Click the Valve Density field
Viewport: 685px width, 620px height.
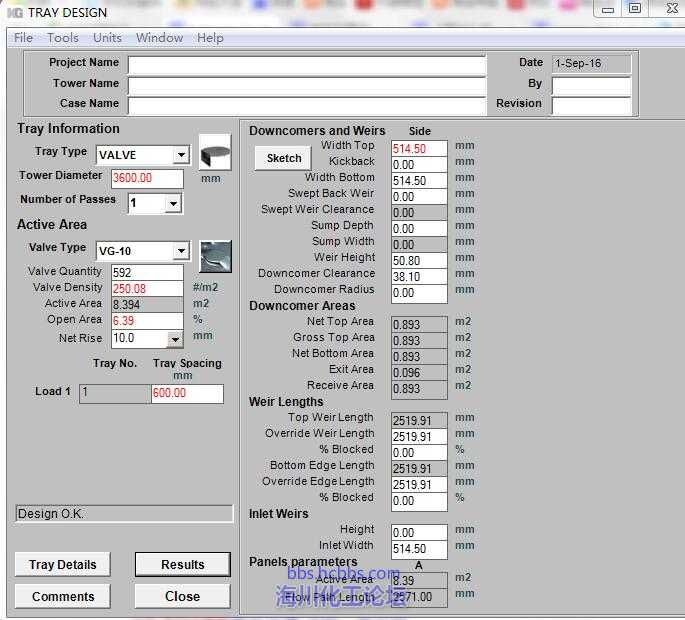[x=147, y=288]
